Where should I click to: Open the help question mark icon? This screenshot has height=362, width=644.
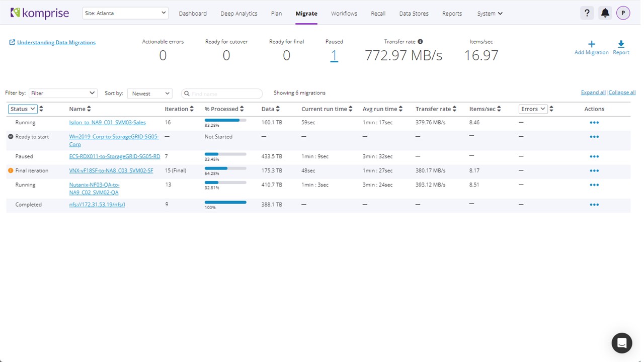[587, 13]
